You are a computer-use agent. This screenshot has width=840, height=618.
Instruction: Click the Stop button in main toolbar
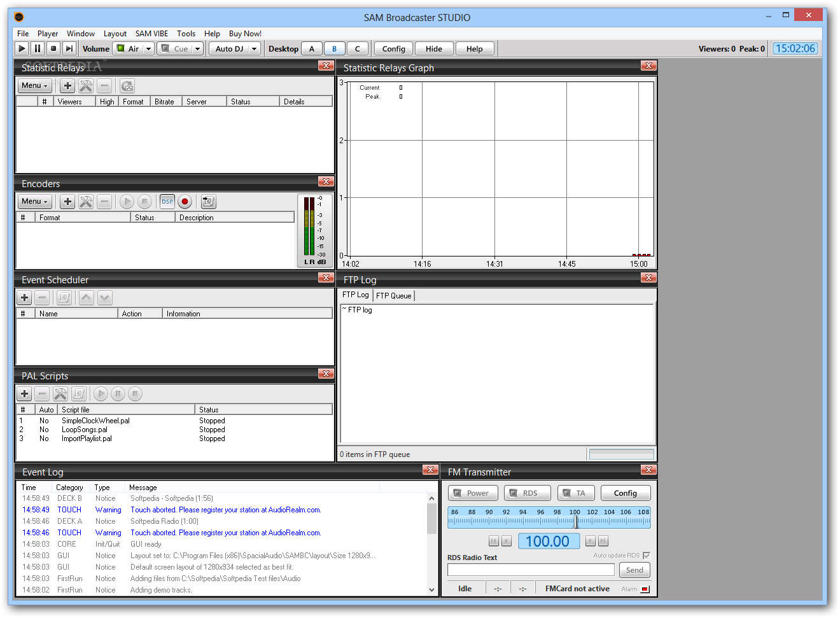coord(53,48)
